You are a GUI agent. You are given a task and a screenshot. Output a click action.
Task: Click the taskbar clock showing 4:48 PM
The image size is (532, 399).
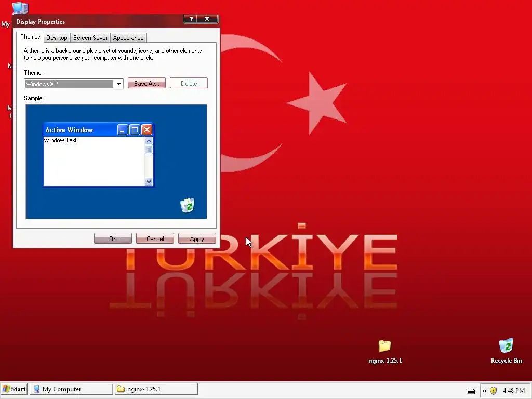514,391
